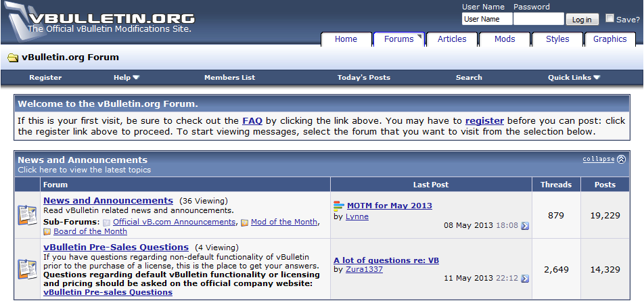This screenshot has width=644, height=305.
Task: Click the Last Post column header
Action: pos(431,185)
